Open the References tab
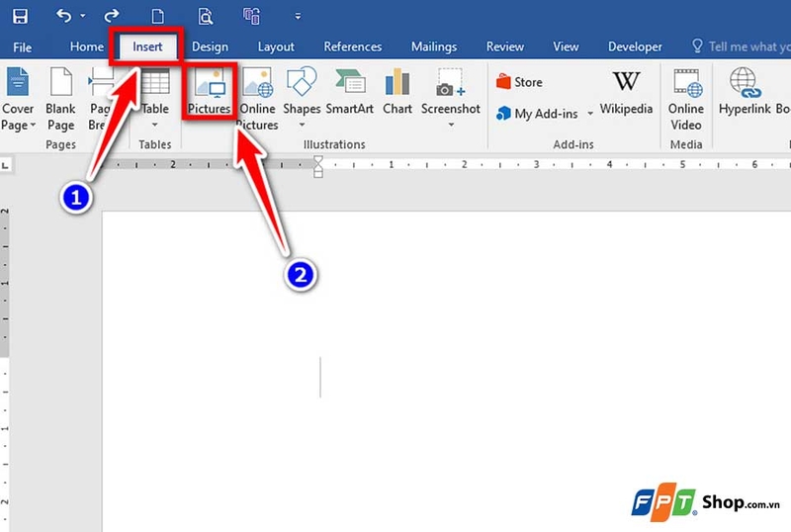This screenshot has height=532, width=791. tap(353, 46)
